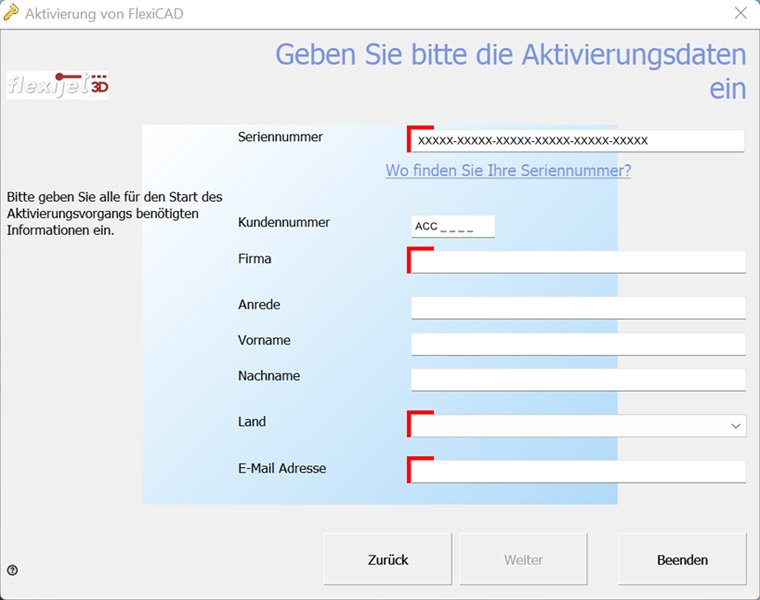Click the Firma label
The height and width of the screenshot is (600, 760).
click(x=254, y=258)
